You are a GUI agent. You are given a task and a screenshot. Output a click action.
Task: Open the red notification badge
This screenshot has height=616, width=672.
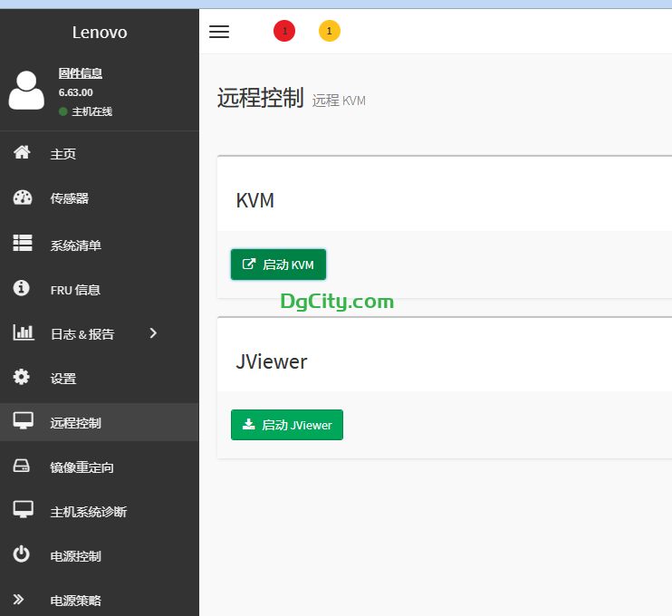point(284,32)
